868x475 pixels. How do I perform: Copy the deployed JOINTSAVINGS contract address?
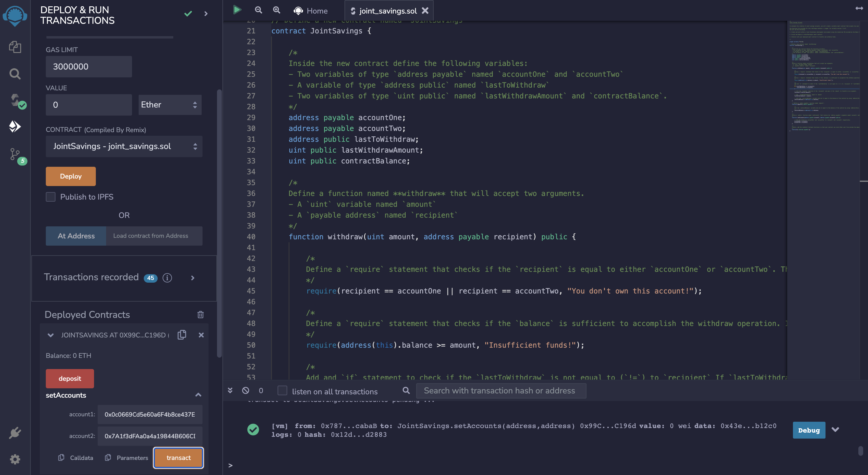[x=182, y=335]
